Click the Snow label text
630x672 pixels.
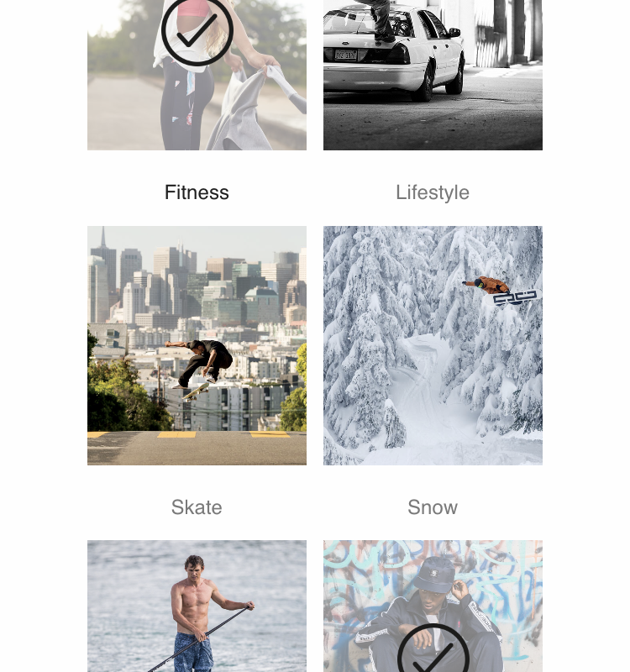pos(433,507)
